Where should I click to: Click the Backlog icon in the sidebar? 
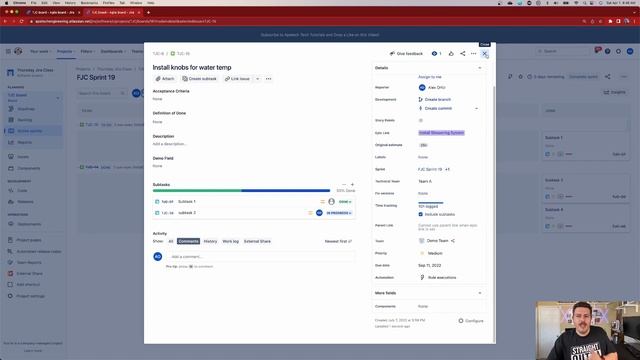click(x=11, y=120)
